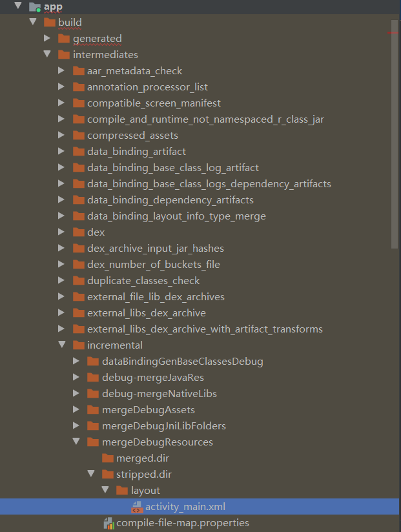Select data_binding_layout_info_type_merge folder
Image resolution: width=401 pixels, height=532 pixels.
pos(176,216)
